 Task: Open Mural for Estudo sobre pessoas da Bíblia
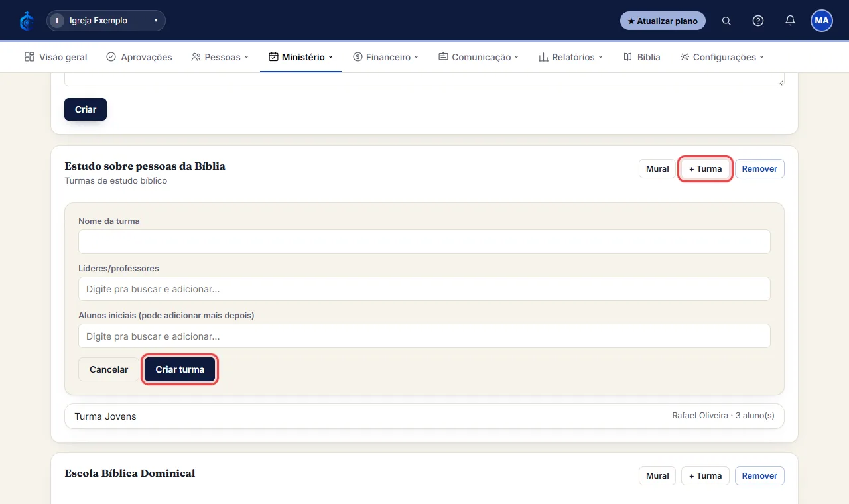[x=657, y=169]
